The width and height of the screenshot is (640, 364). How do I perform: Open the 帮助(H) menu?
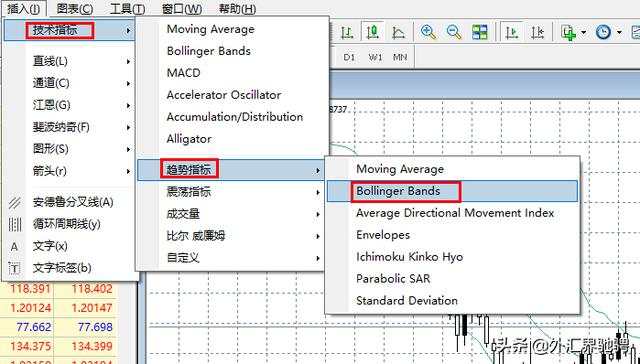238,8
